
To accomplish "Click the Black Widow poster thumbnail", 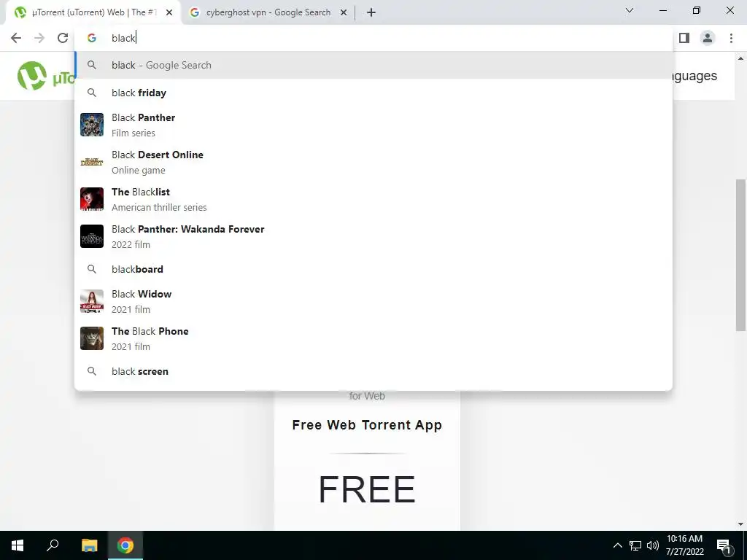I will click(x=92, y=301).
